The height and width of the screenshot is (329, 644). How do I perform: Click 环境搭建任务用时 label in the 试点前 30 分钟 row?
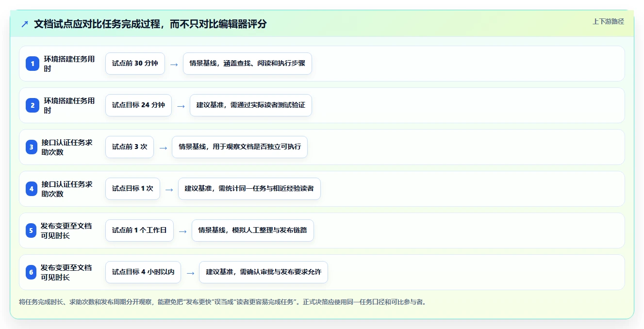(x=69, y=64)
